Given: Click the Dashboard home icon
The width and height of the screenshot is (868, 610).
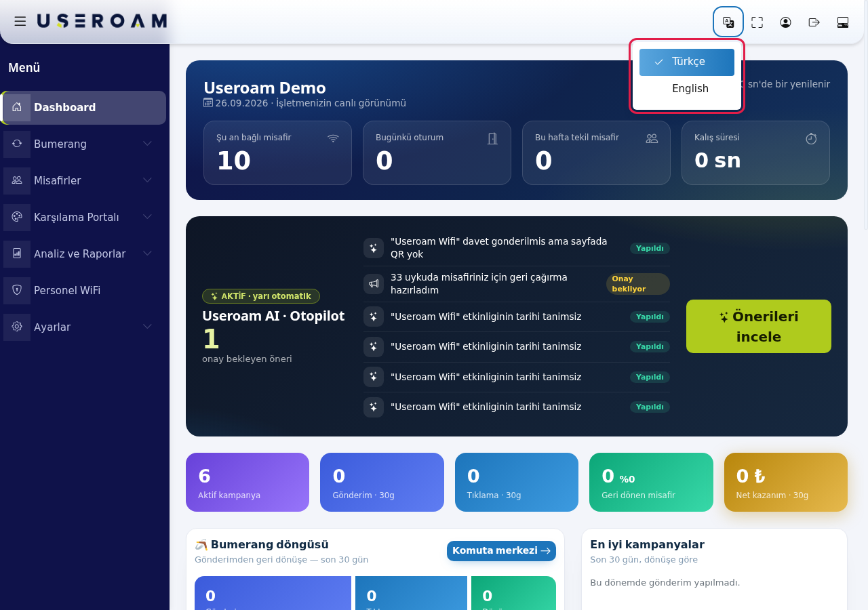Looking at the screenshot, I should pos(17,107).
